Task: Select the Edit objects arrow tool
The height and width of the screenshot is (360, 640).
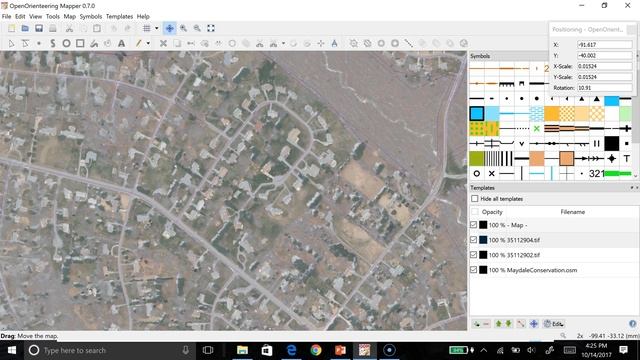Action: 11,43
